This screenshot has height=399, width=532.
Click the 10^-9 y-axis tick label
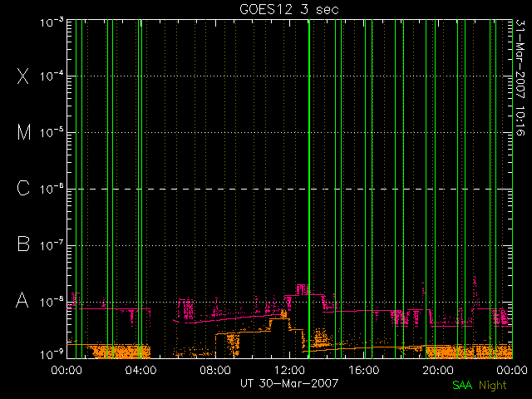point(52,355)
